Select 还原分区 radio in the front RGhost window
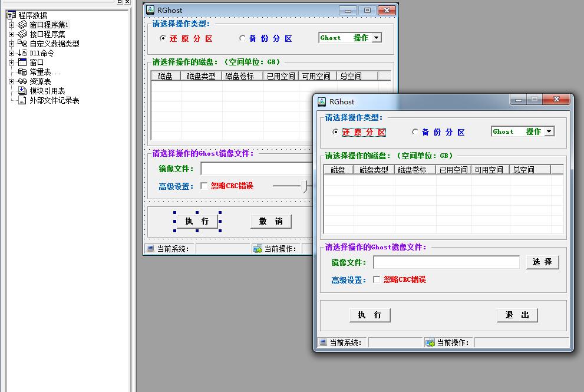 [335, 132]
